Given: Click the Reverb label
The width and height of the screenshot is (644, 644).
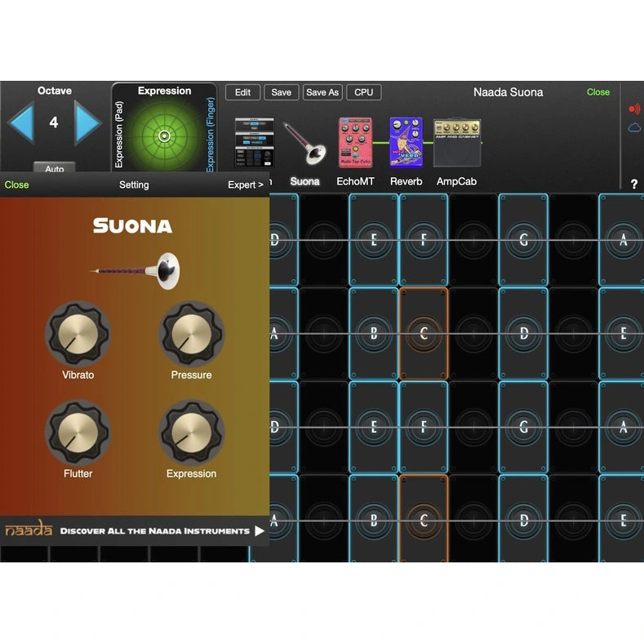Looking at the screenshot, I should point(406,181).
